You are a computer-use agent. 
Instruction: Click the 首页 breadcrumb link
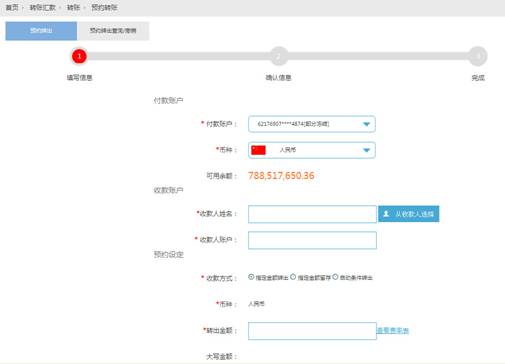coord(12,7)
